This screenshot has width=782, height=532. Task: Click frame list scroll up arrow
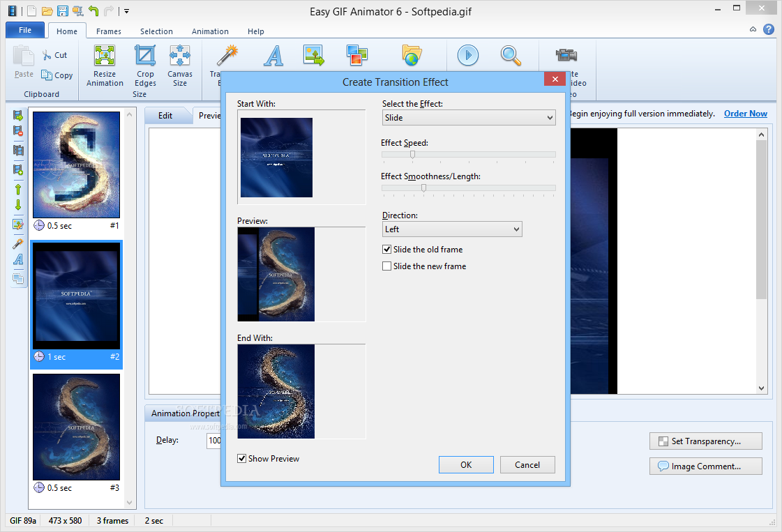130,114
